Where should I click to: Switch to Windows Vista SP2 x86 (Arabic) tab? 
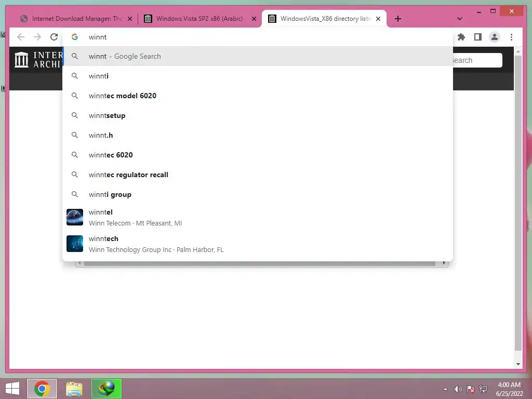pyautogui.click(x=199, y=19)
